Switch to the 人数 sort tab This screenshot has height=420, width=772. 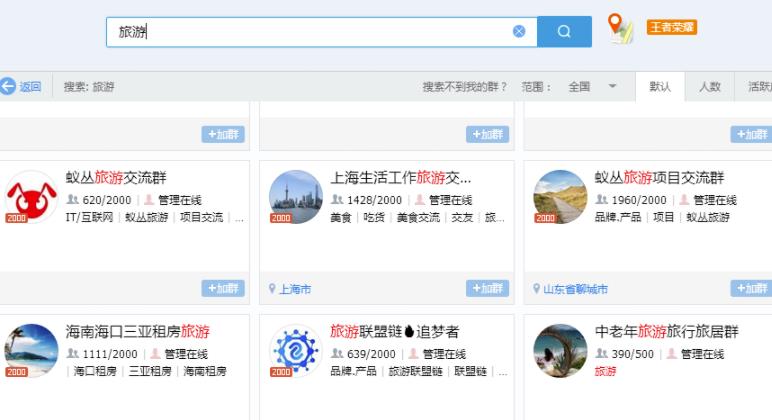[709, 87]
